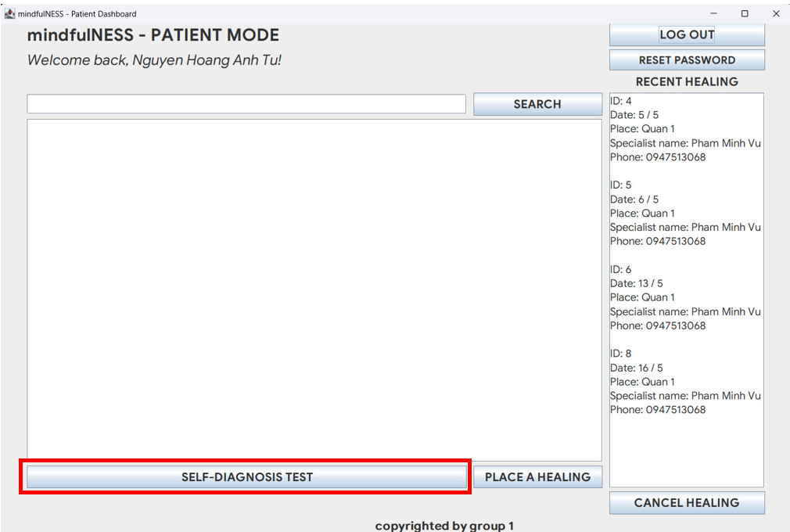Click the welcome message 'Welcome back, Nguyen Hoang Anh Tu!'
The image size is (790, 532).
click(x=154, y=60)
